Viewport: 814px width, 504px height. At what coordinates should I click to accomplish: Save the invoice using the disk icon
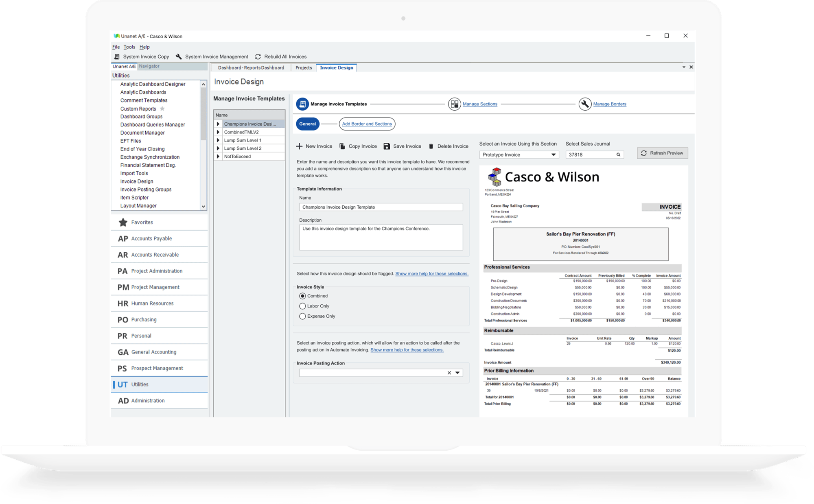tap(386, 146)
